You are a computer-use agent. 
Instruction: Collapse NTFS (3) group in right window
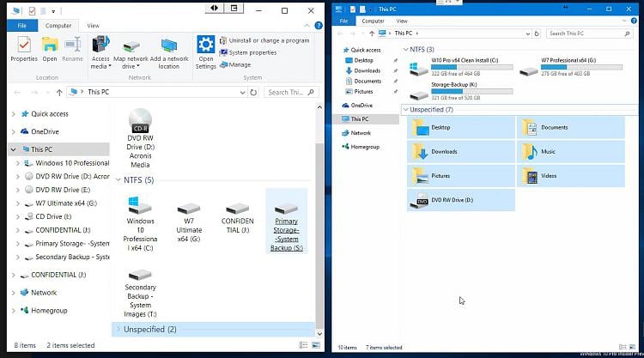pos(406,49)
